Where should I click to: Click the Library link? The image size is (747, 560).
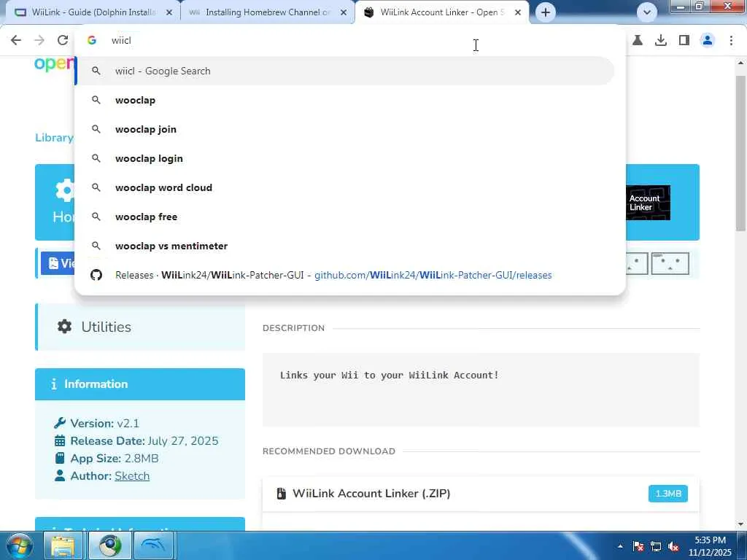(x=54, y=138)
